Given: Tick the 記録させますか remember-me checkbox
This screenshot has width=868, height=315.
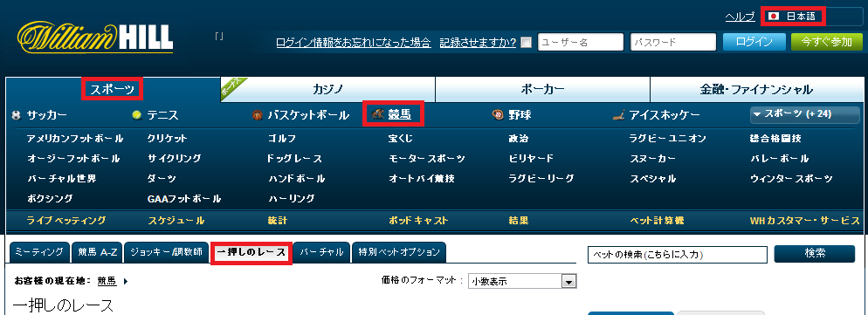Looking at the screenshot, I should click(527, 43).
